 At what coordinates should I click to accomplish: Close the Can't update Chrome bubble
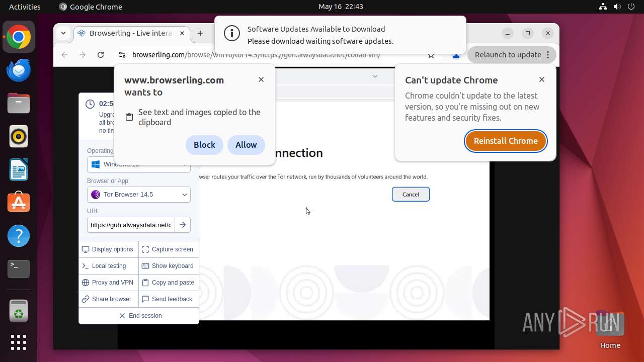click(542, 79)
